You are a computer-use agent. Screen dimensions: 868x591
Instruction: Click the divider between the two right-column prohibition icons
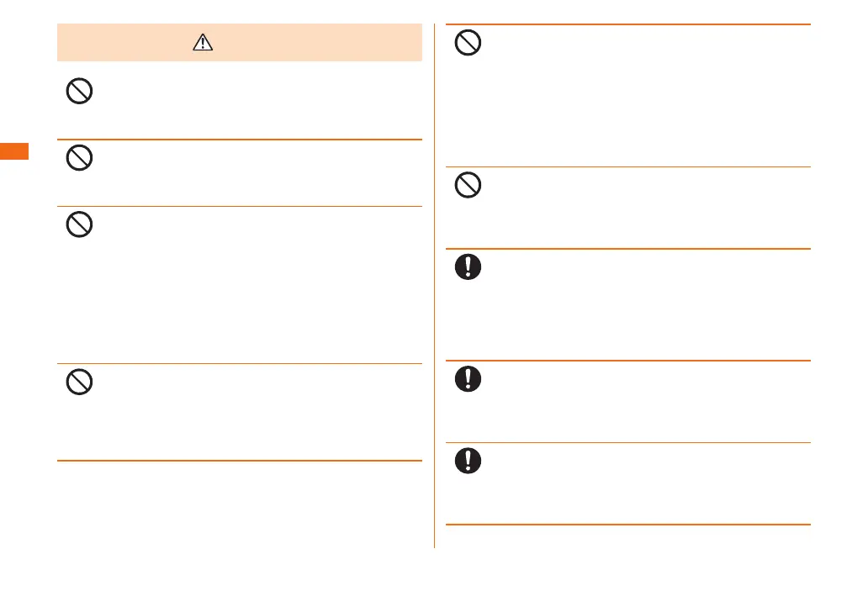(627, 166)
